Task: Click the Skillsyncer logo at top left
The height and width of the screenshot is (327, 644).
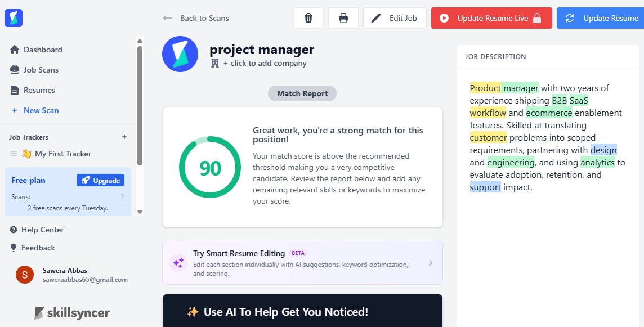Action: (14, 18)
